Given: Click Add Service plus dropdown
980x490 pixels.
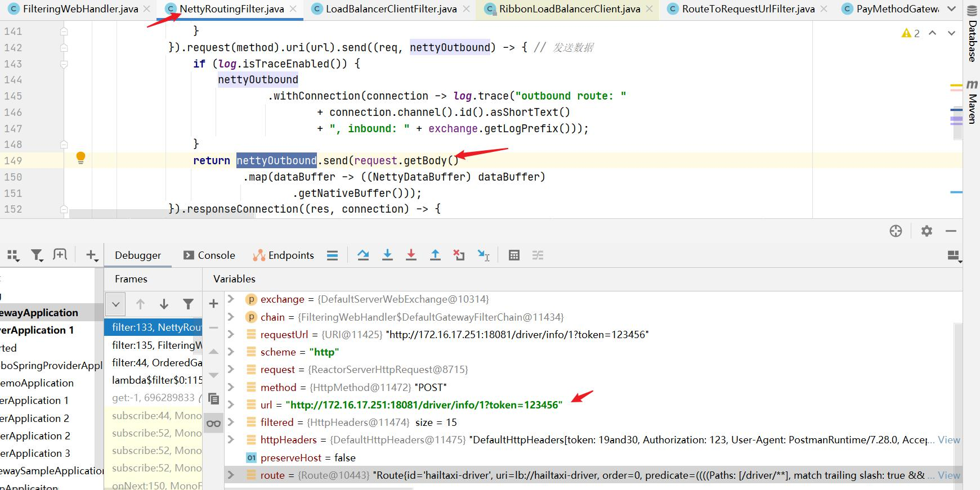Looking at the screenshot, I should (92, 255).
